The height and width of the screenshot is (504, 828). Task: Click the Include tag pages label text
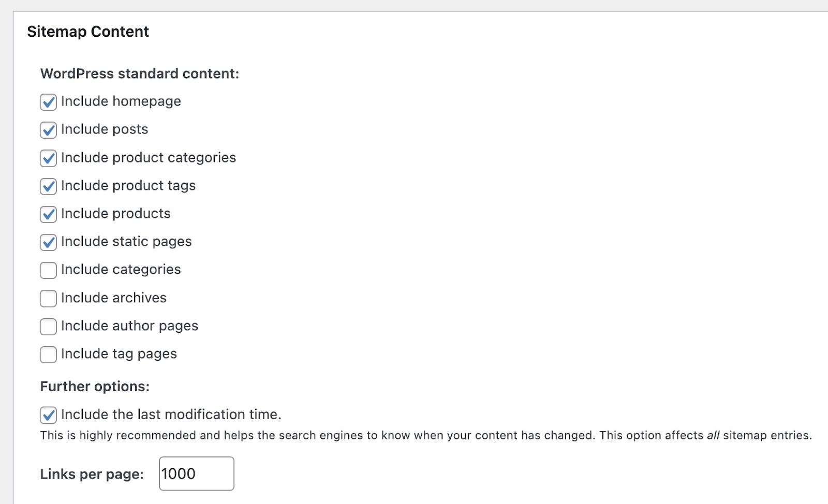point(119,354)
